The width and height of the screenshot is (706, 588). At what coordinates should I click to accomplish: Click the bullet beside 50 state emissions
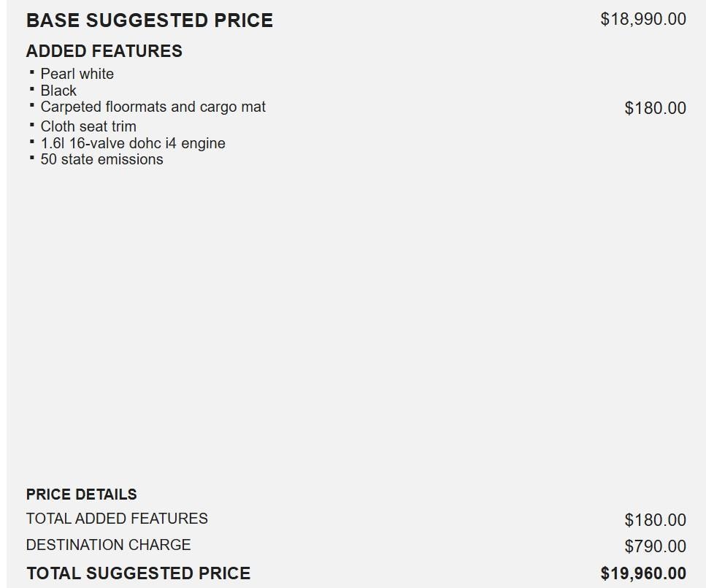point(32,159)
